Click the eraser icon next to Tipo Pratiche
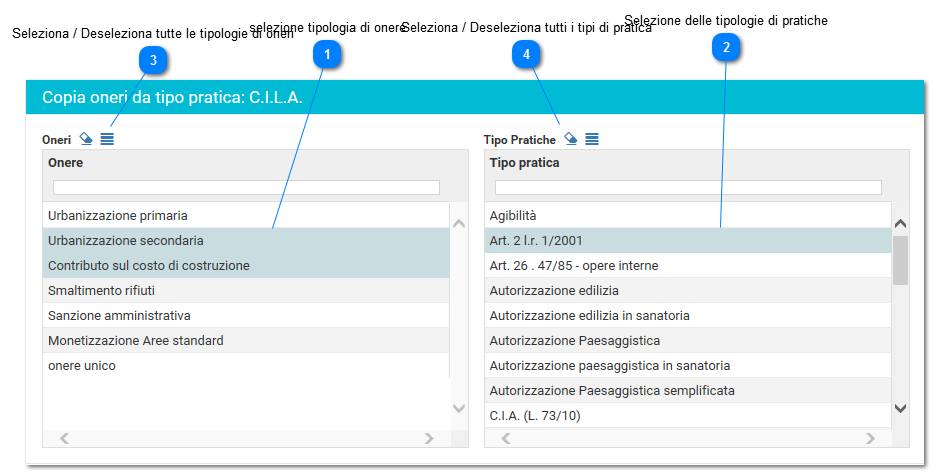The image size is (933, 474). click(x=571, y=139)
